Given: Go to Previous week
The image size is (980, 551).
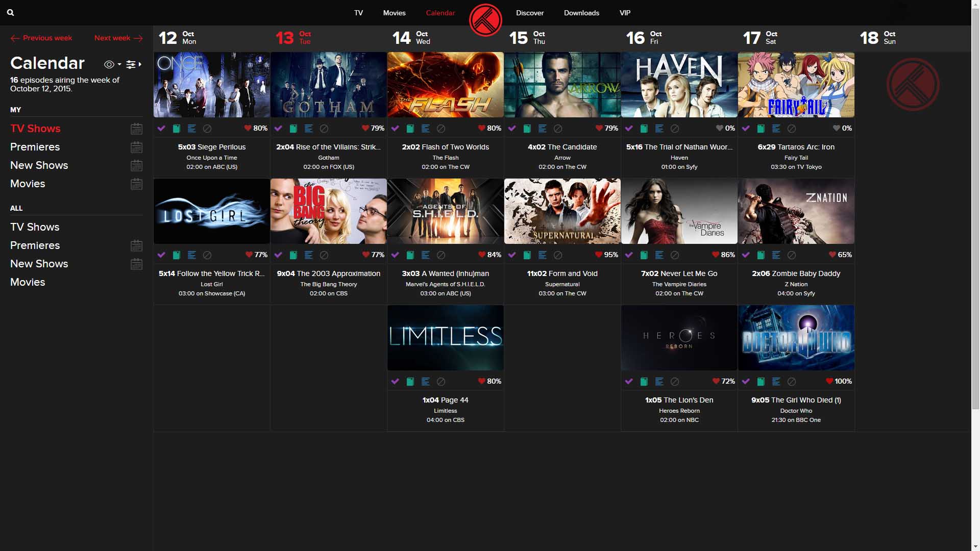Looking at the screenshot, I should 41,38.
